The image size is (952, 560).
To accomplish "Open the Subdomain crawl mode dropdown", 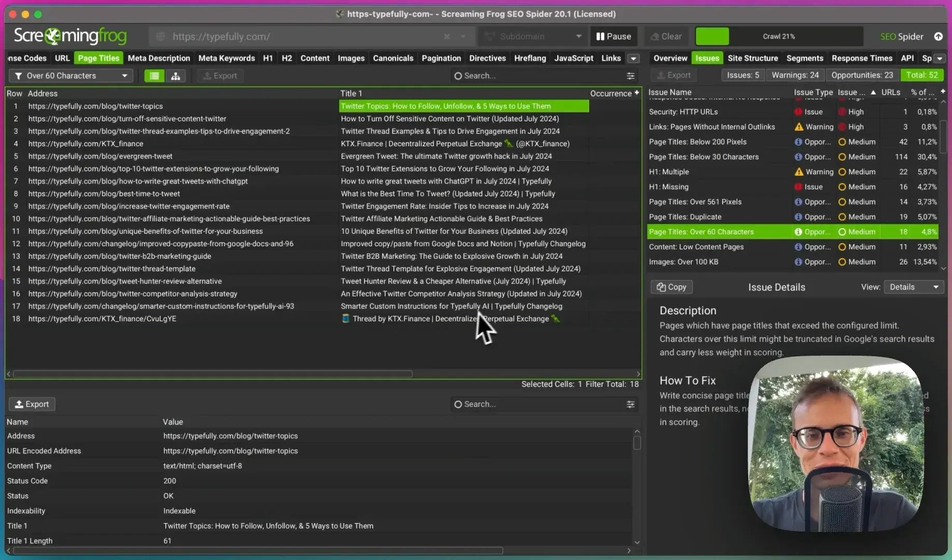I will coord(532,36).
